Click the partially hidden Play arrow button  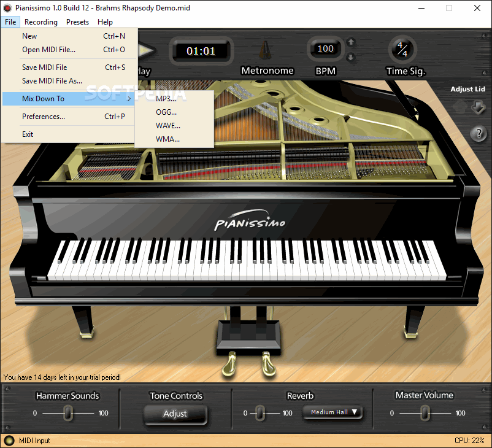[146, 50]
